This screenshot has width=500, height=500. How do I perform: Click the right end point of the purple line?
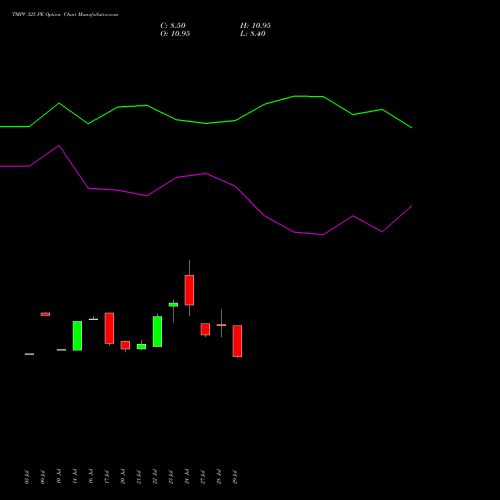point(412,206)
